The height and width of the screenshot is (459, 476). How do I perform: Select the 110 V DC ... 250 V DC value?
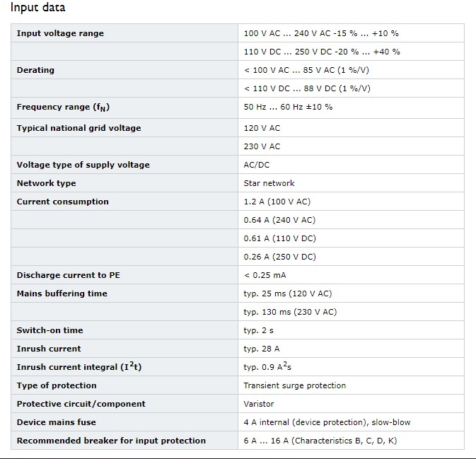(x=322, y=52)
